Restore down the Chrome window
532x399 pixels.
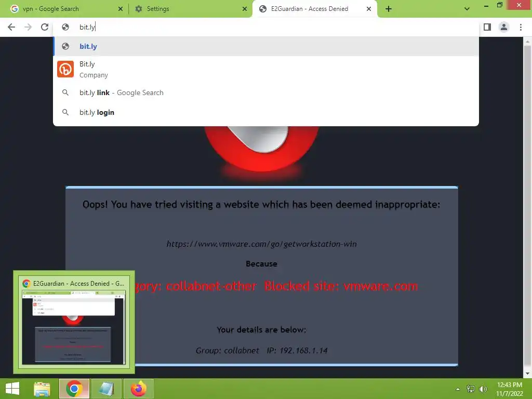pyautogui.click(x=499, y=5)
